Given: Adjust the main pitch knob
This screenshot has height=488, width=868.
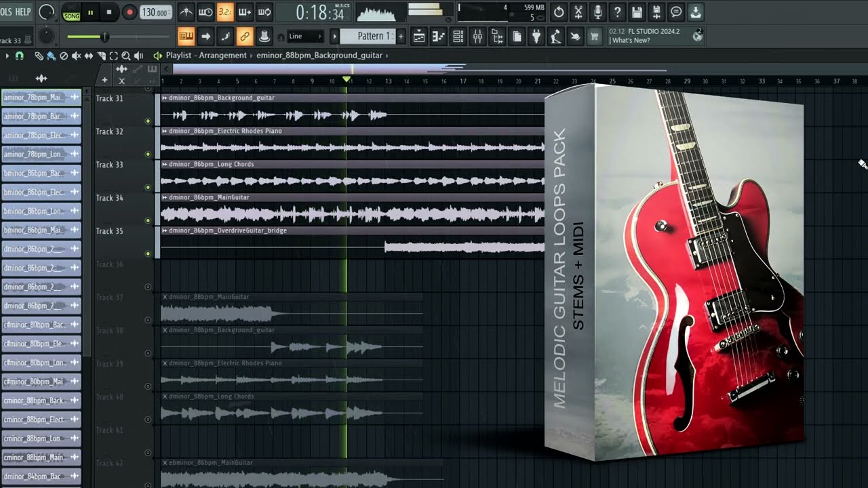Looking at the screenshot, I should pos(46,36).
